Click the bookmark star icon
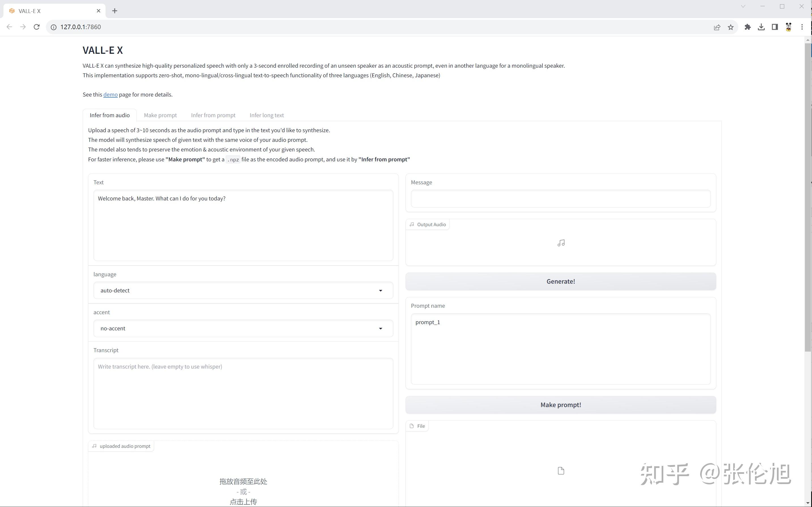The width and height of the screenshot is (812, 507). pos(730,27)
